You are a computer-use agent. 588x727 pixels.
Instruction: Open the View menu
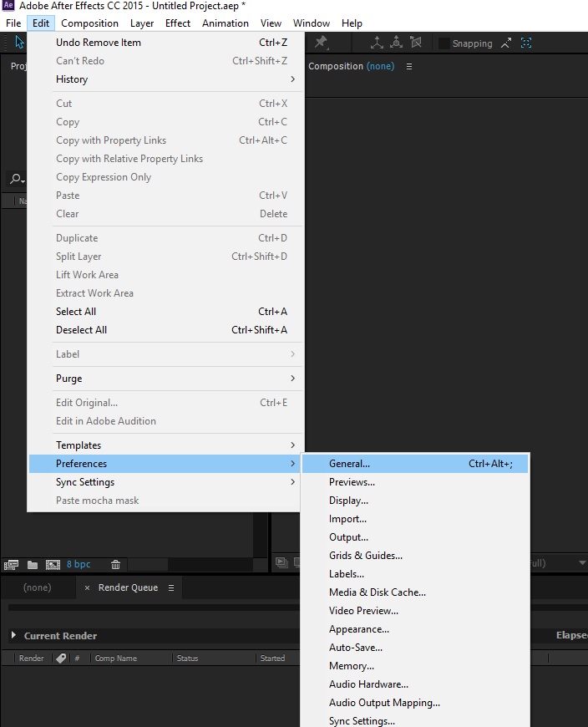coord(271,23)
